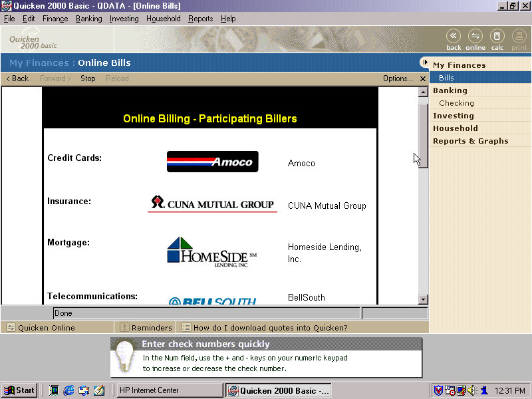The width and height of the screenshot is (532, 399).
Task: Open the Banking menu
Action: [88, 19]
